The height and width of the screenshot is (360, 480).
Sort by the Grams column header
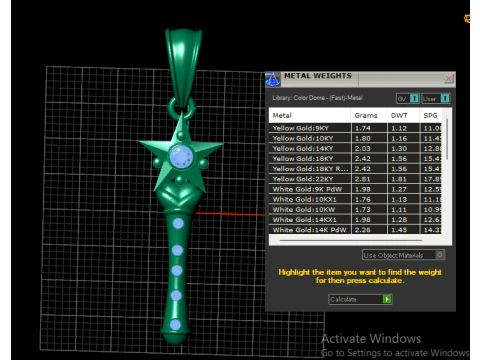click(x=369, y=115)
